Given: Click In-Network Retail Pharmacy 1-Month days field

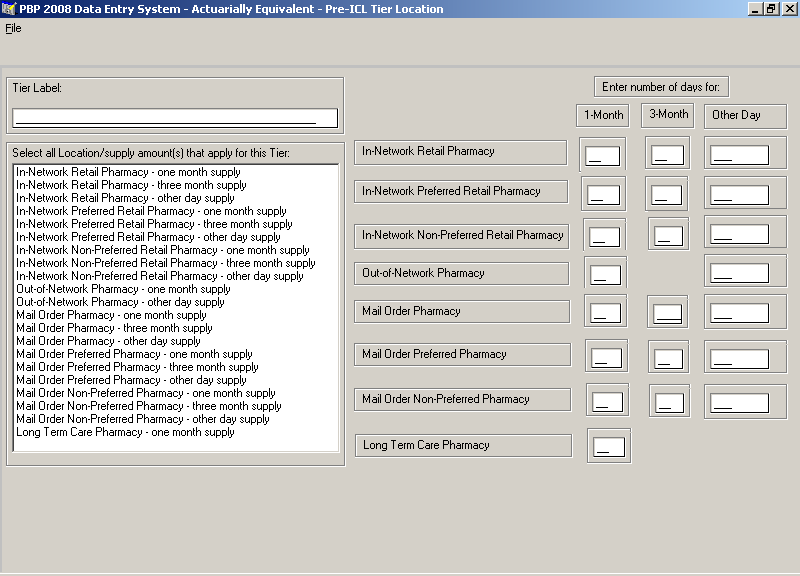Looking at the screenshot, I should (603, 156).
